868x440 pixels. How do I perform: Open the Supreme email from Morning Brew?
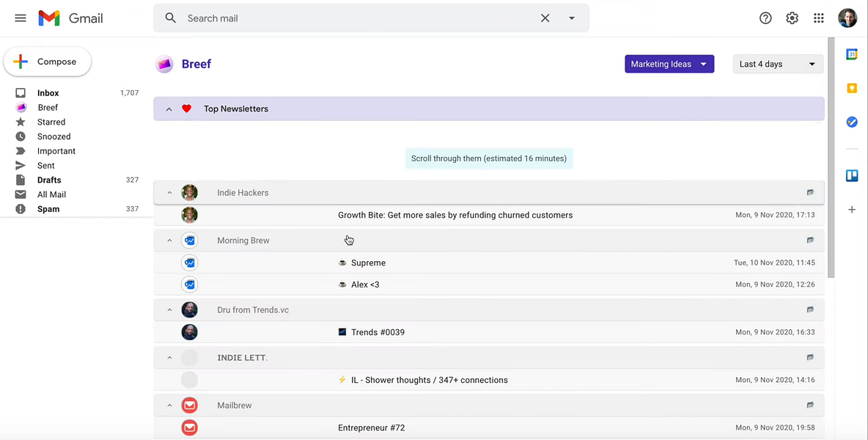[489, 263]
